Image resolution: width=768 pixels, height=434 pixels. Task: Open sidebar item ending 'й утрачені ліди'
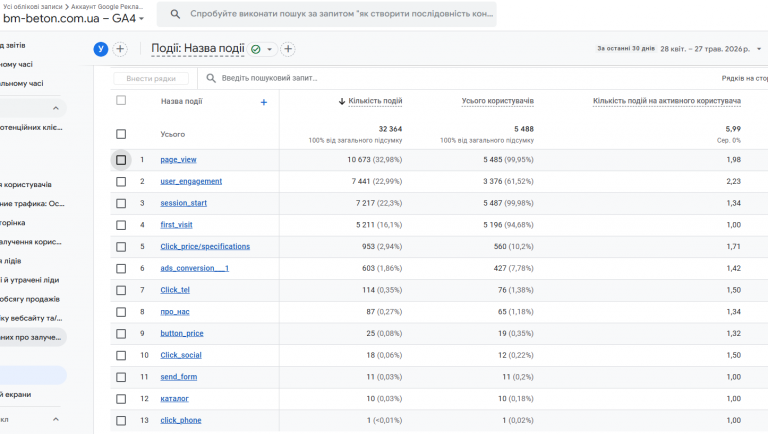(29, 280)
